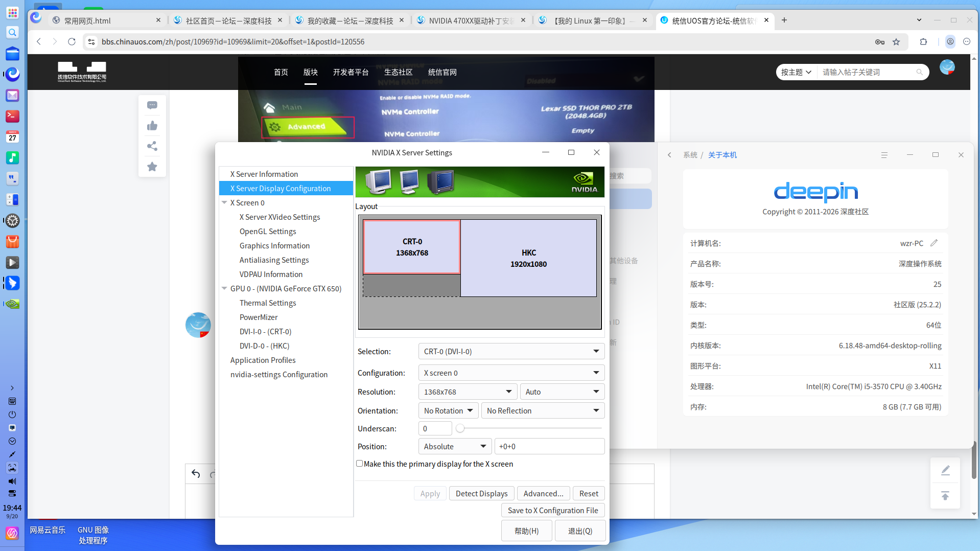Click the back-to-top arrow icon

pos(945,496)
